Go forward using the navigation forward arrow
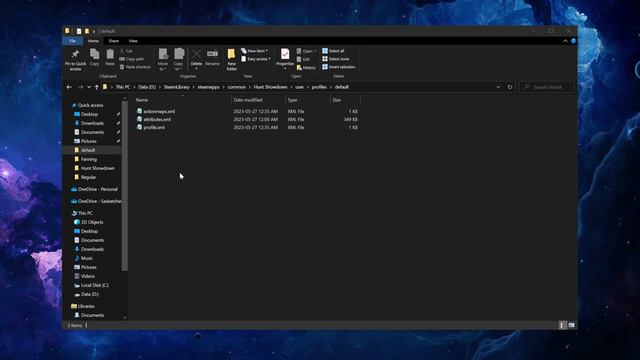 coord(80,87)
